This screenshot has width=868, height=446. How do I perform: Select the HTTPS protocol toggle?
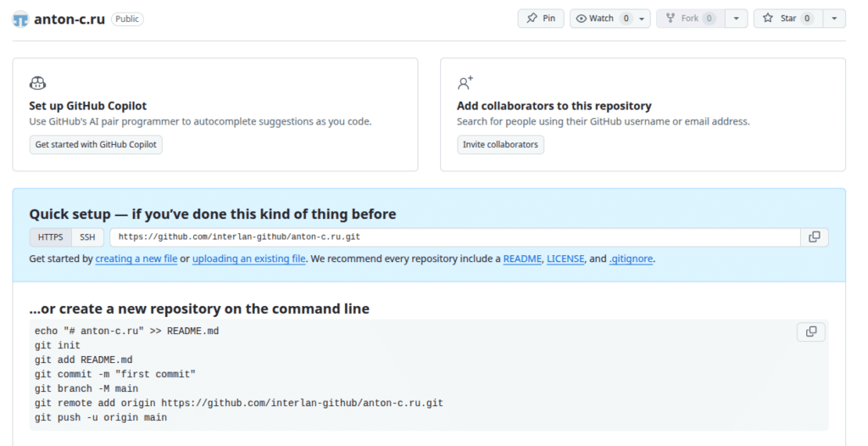pos(50,237)
